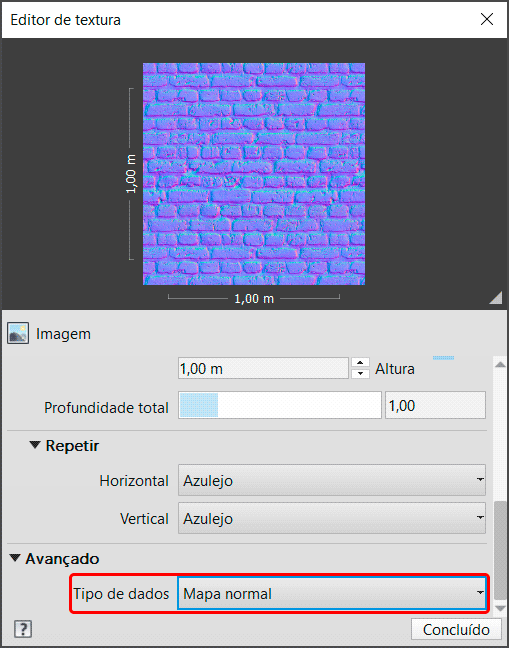This screenshot has width=509, height=648.
Task: Open the help question mark icon
Action: (23, 629)
